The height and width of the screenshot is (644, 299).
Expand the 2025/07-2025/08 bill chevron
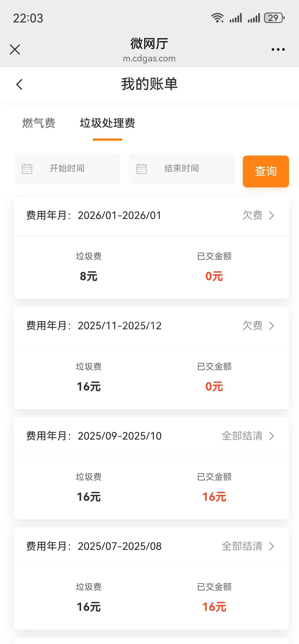coord(272,546)
